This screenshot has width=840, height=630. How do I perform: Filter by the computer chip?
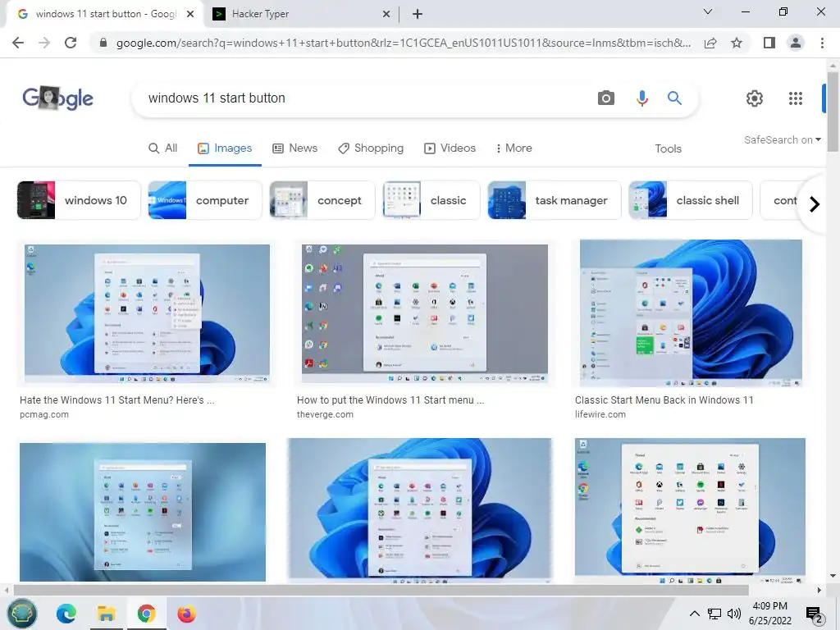(x=205, y=200)
